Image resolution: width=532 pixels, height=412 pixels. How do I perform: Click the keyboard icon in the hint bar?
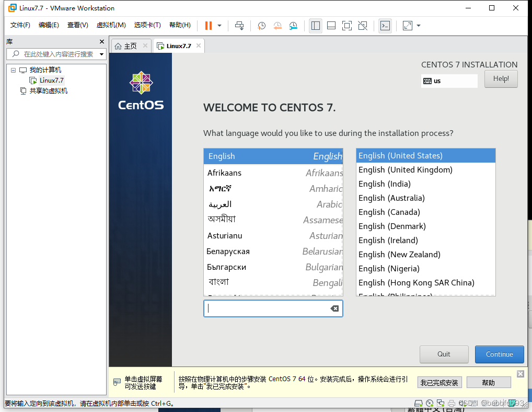(117, 382)
